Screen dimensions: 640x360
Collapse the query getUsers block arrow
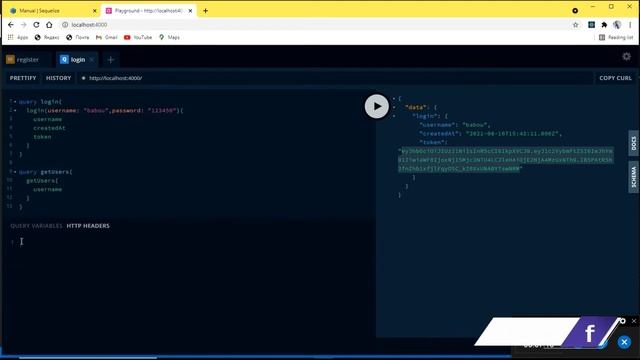tap(15, 172)
